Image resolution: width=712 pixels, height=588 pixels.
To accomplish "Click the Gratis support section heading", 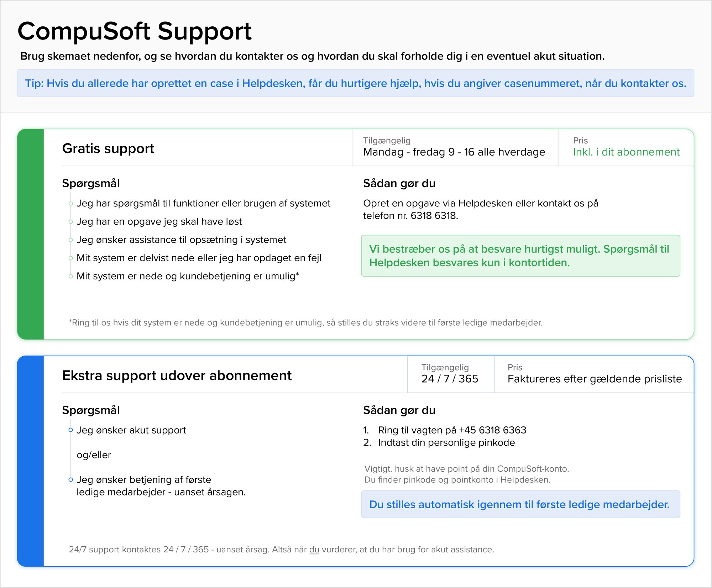I will 108,148.
